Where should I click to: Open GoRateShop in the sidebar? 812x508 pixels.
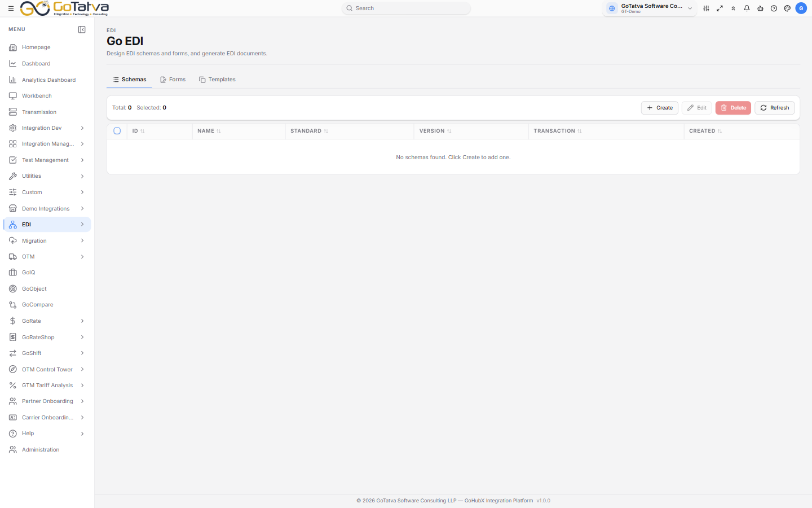[47, 338]
